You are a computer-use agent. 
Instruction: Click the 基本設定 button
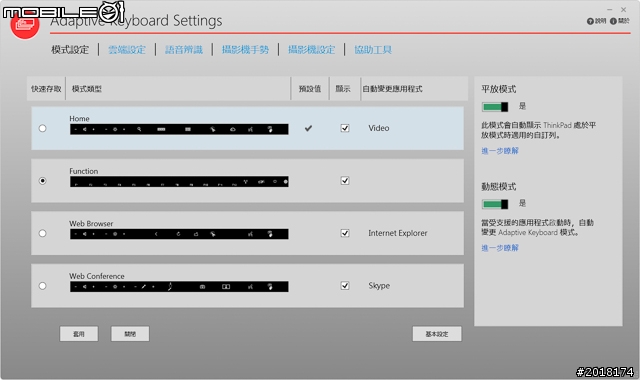pos(437,333)
